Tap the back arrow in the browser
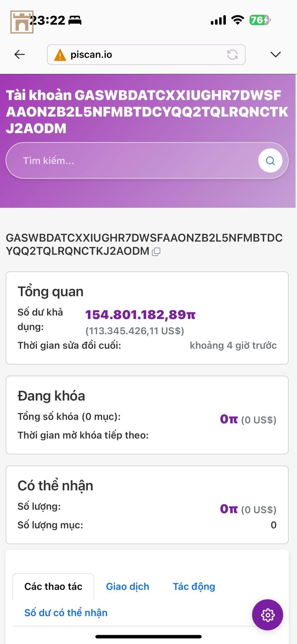The width and height of the screenshot is (297, 644). 19,54
